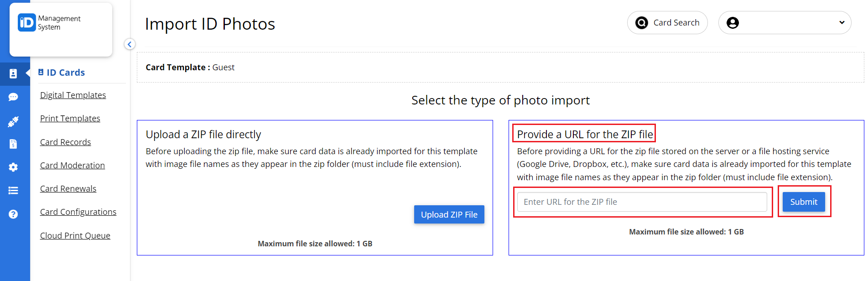Collapse the sidebar using the chevron arrow
The height and width of the screenshot is (281, 868).
tap(130, 44)
